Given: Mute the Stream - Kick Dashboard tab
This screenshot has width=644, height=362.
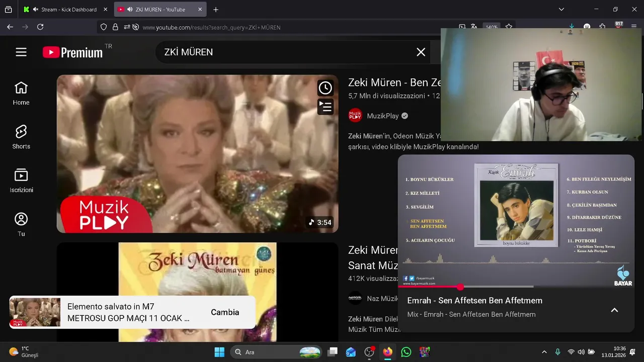Looking at the screenshot, I should (36, 10).
